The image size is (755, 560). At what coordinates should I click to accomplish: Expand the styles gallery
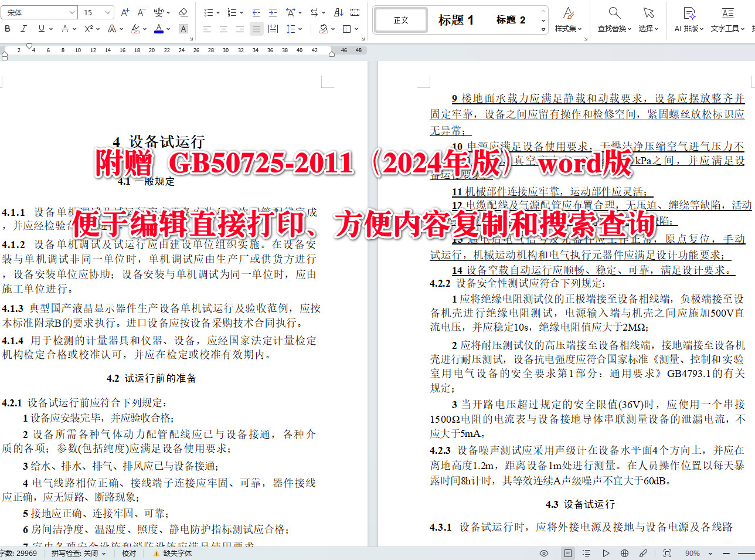coord(543,29)
